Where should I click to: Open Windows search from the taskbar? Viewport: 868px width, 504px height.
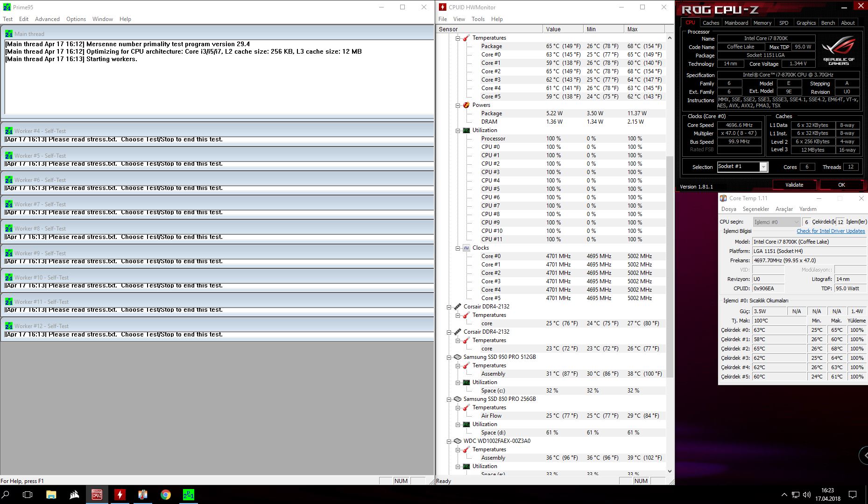click(6, 495)
